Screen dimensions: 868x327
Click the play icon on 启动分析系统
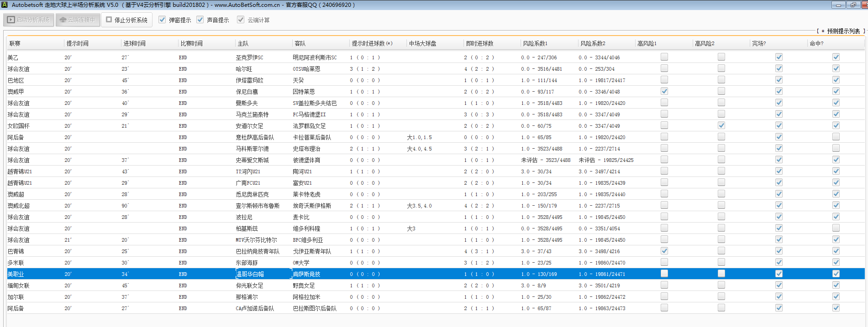point(11,20)
